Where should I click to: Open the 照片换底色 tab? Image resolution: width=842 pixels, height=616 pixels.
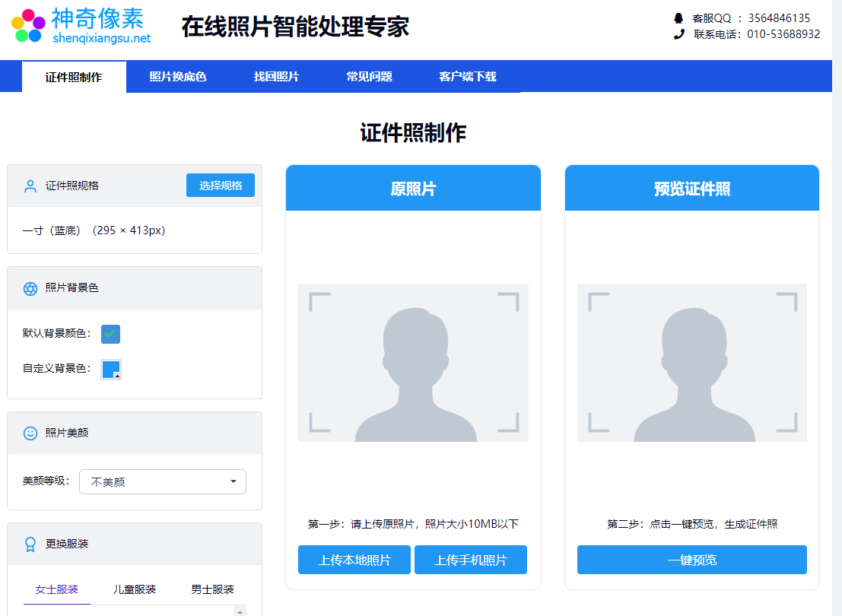point(178,77)
